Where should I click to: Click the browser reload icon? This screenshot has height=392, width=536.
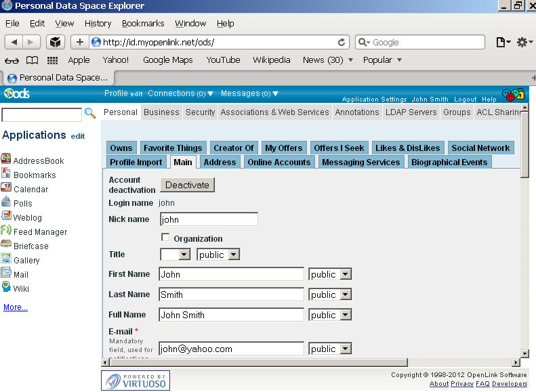pyautogui.click(x=341, y=42)
